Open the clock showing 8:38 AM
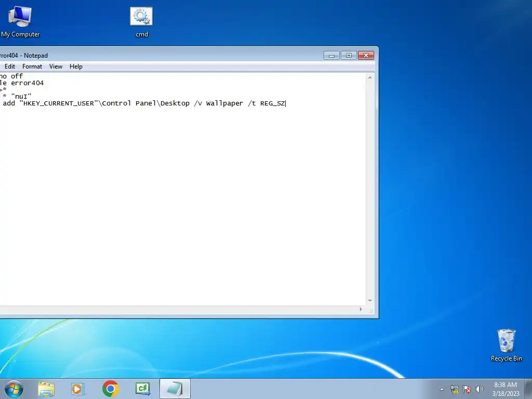This screenshot has width=532, height=399. pos(506,389)
